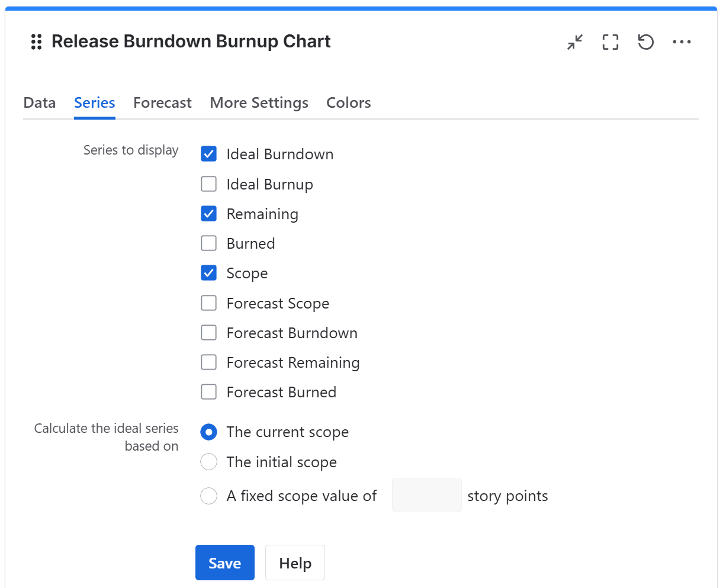This screenshot has height=588, width=723.
Task: Refresh the Release Burndown Burnup Chart
Action: (x=645, y=42)
